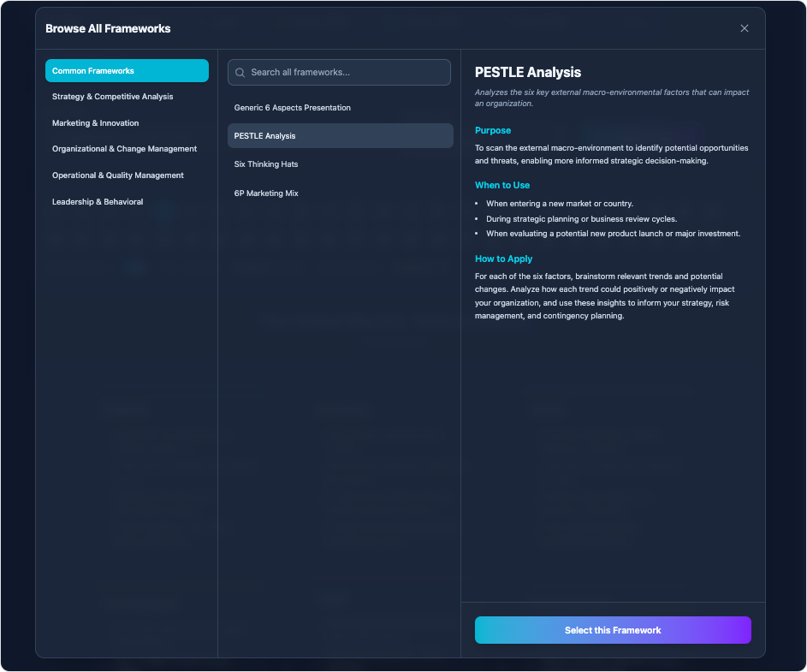Close the Browse All Frameworks dialog

744,28
